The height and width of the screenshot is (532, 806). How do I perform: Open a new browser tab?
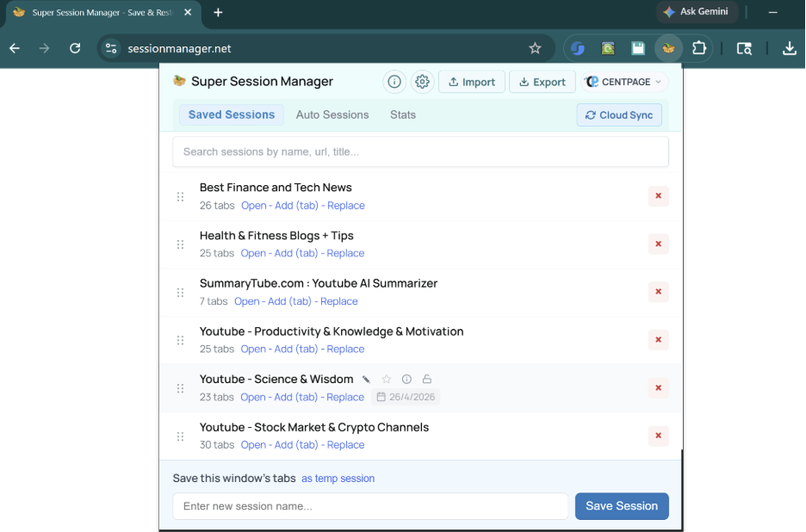(218, 12)
